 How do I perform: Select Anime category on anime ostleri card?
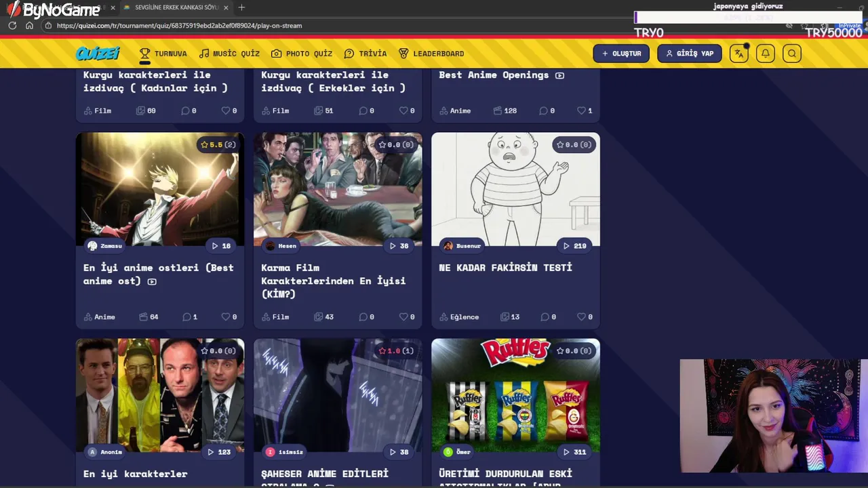[99, 317]
